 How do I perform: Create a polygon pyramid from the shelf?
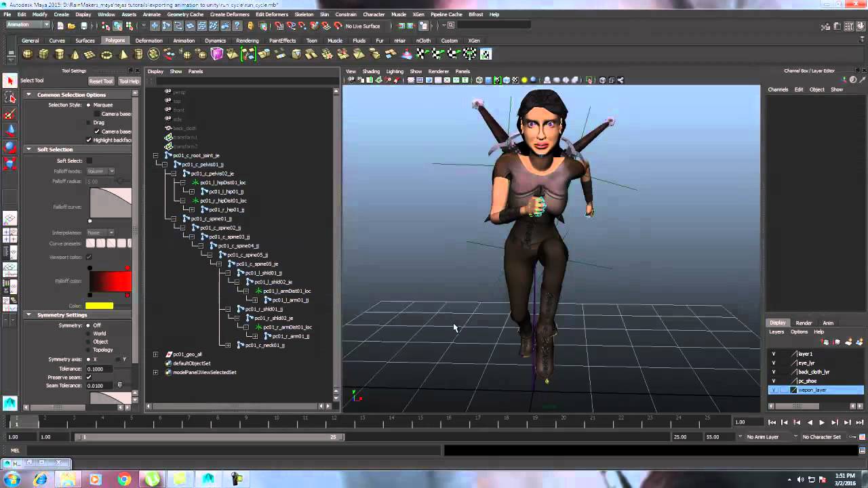coord(123,54)
